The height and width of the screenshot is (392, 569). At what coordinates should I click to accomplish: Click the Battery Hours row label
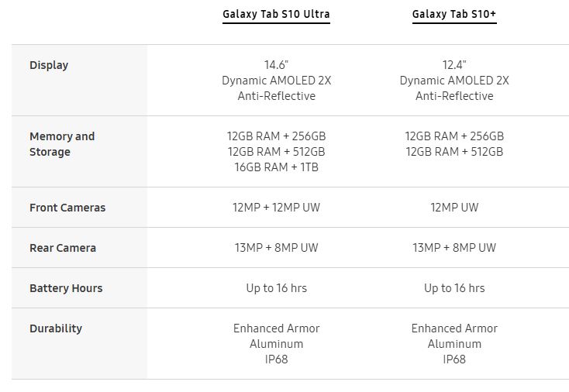point(66,288)
